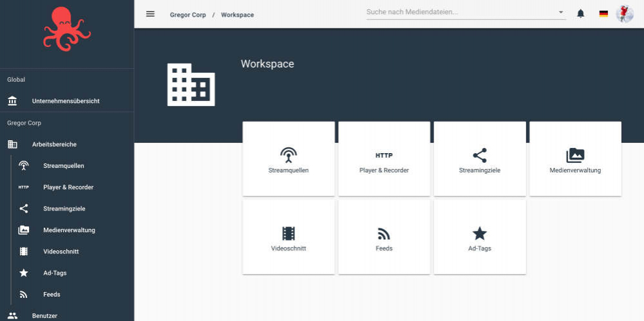Click HTTP icon on Player & Recorder card

tap(384, 156)
